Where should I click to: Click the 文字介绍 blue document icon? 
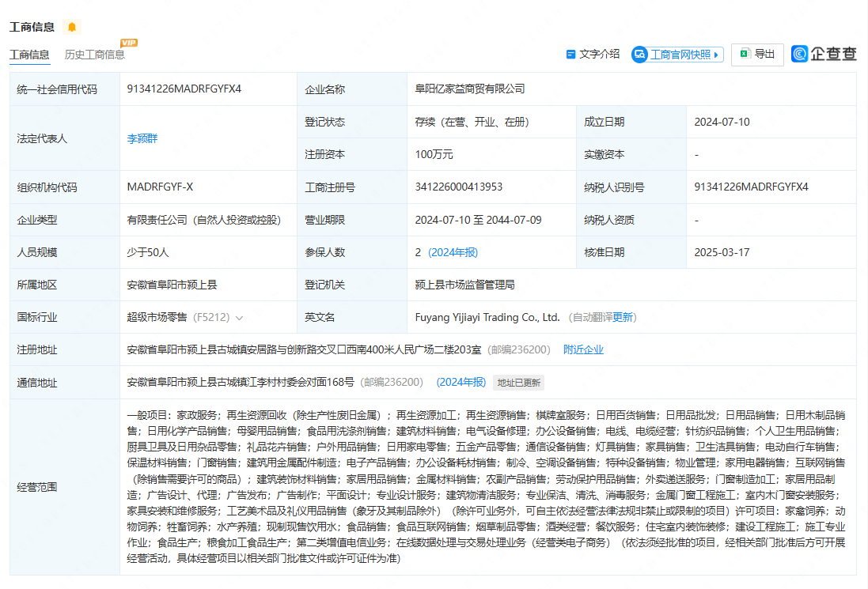(570, 55)
